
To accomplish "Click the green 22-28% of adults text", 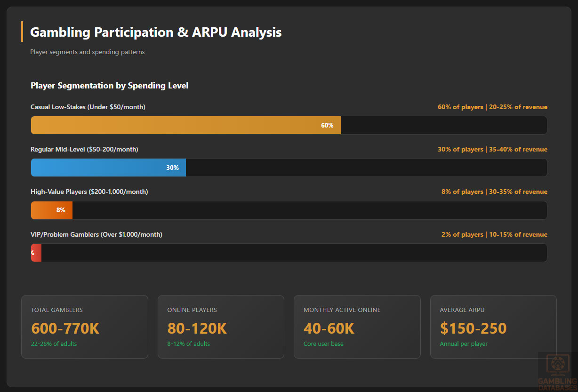I will 54,344.
